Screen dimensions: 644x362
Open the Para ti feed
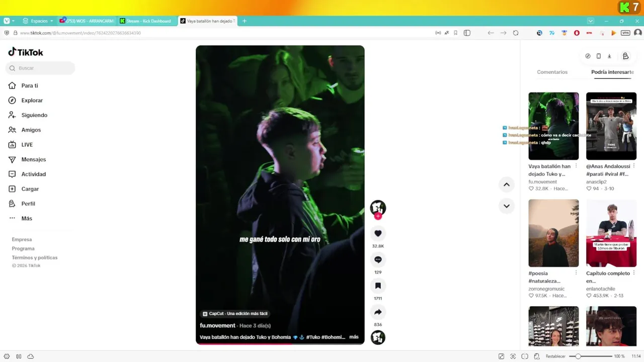pyautogui.click(x=24, y=85)
